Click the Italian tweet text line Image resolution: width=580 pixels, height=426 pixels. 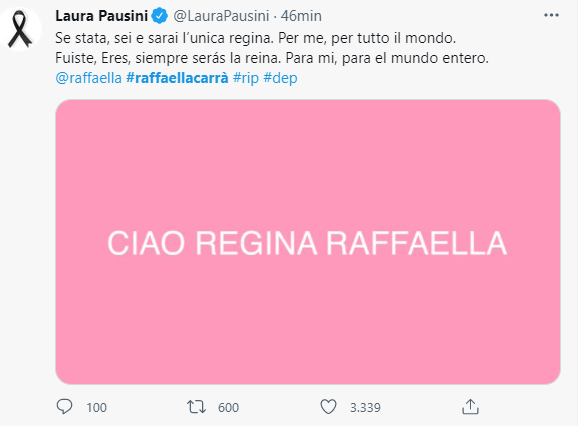point(256,38)
